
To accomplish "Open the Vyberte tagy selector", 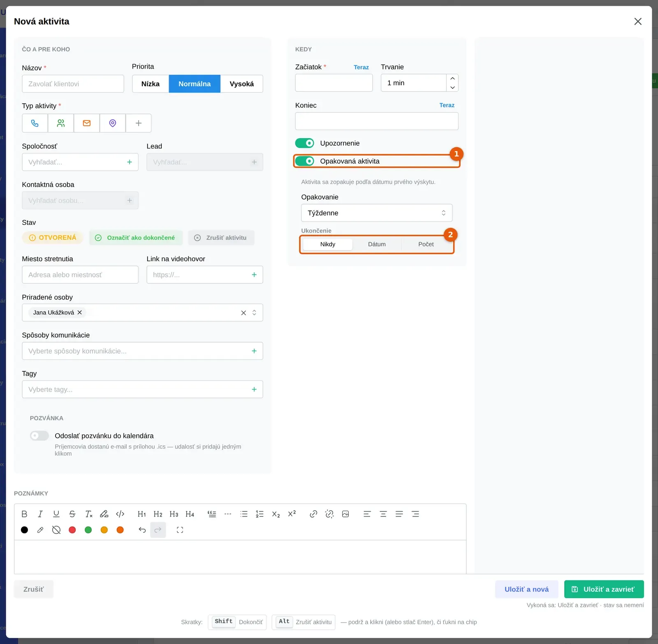I will [x=142, y=389].
